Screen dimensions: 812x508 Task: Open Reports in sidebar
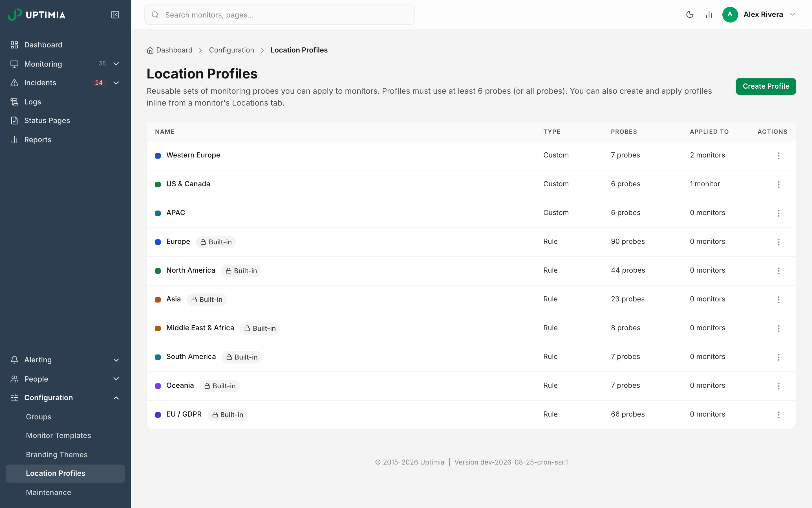65,140
